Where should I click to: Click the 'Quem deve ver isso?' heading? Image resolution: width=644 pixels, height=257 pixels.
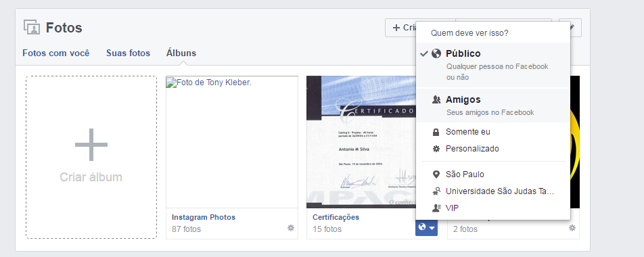469,33
